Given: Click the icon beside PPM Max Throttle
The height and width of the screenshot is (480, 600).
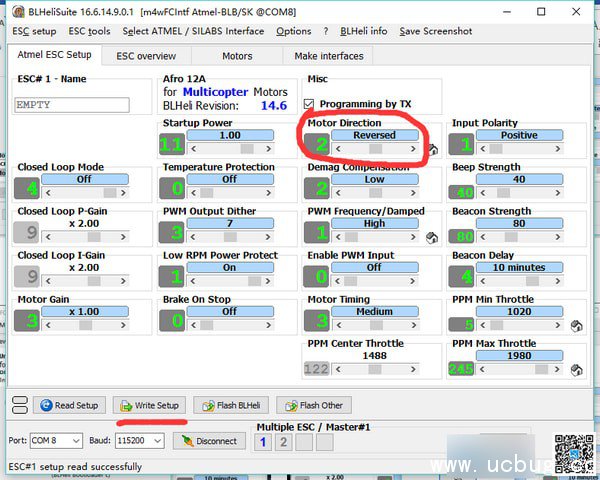Looking at the screenshot, I should [577, 370].
